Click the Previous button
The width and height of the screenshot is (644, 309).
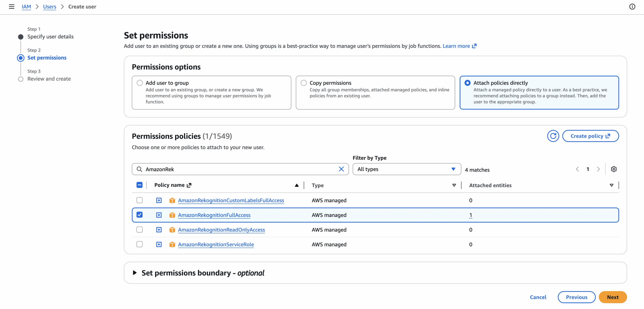pos(577,297)
